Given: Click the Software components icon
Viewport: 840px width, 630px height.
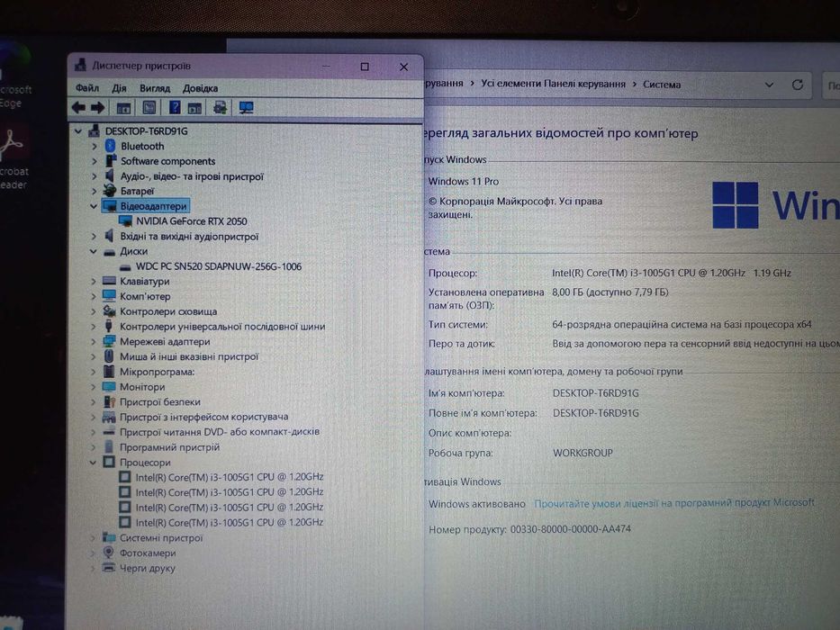Looking at the screenshot, I should (111, 161).
